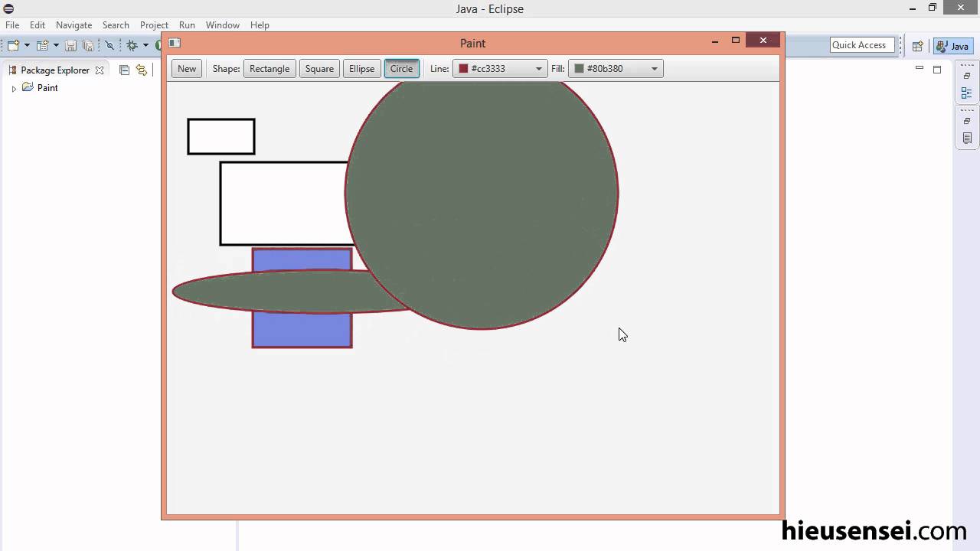Click the Open Perspective icon
The image size is (980, 551).
click(917, 46)
